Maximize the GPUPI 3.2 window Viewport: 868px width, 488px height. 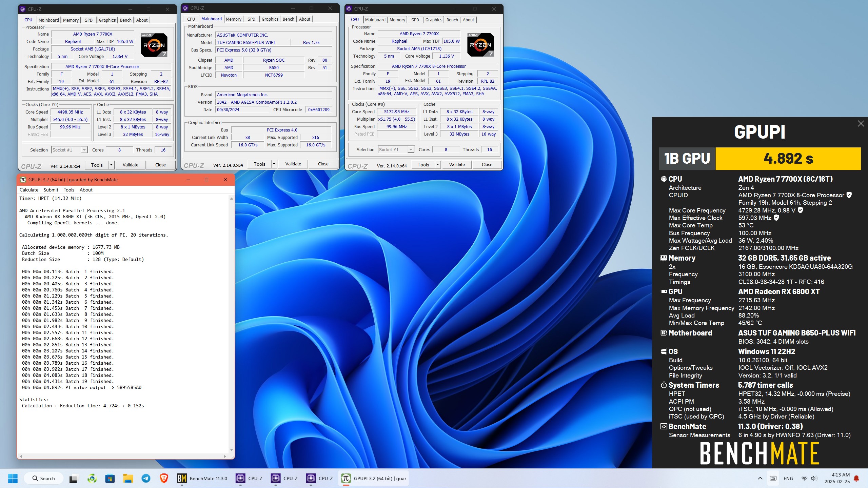[206, 180]
